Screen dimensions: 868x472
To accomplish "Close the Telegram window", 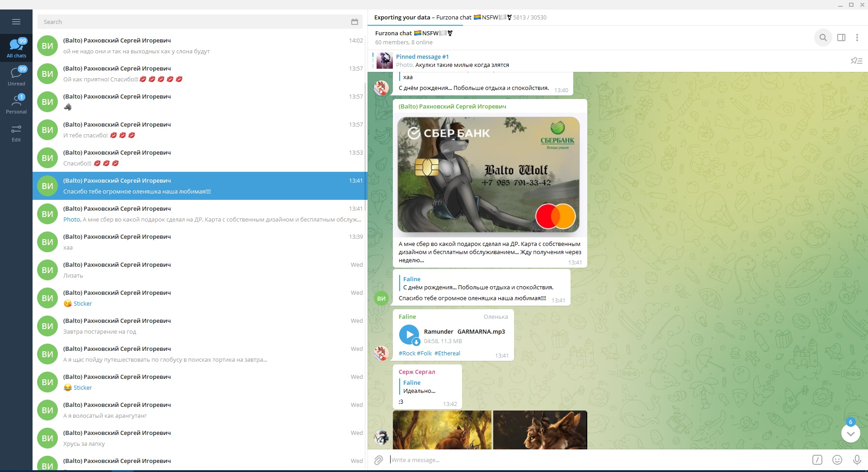I will [x=862, y=5].
